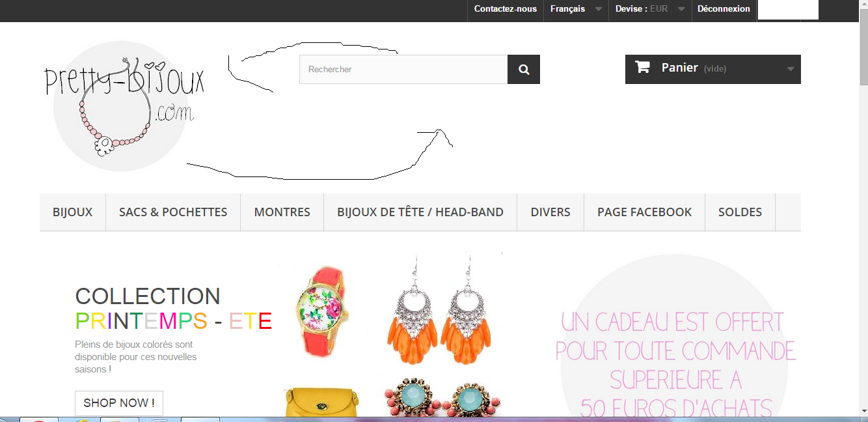The width and height of the screenshot is (868, 422).
Task: Visit PAGE FACEBOOK menu link
Action: click(644, 212)
